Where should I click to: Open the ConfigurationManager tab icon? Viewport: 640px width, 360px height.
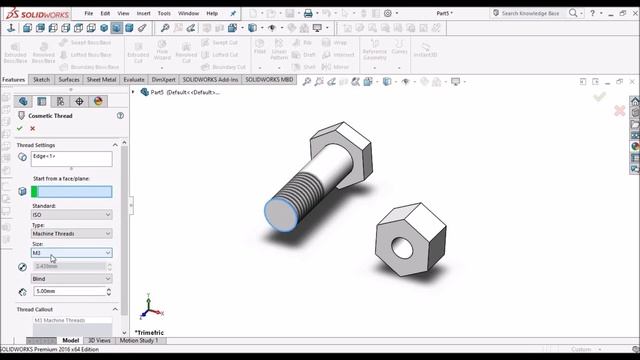(x=60, y=101)
